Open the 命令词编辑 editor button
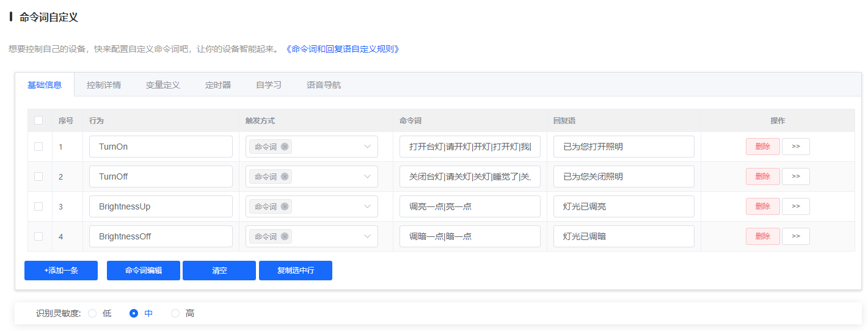This screenshot has height=331, width=868. (144, 271)
